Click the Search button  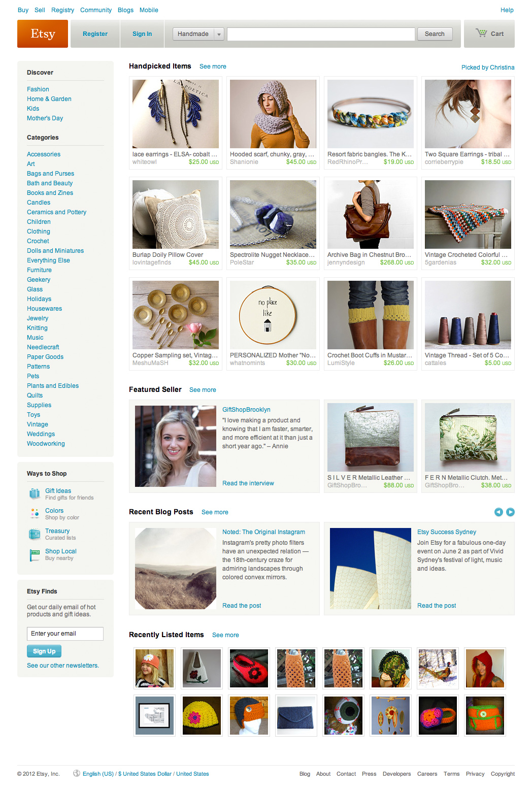click(x=435, y=34)
